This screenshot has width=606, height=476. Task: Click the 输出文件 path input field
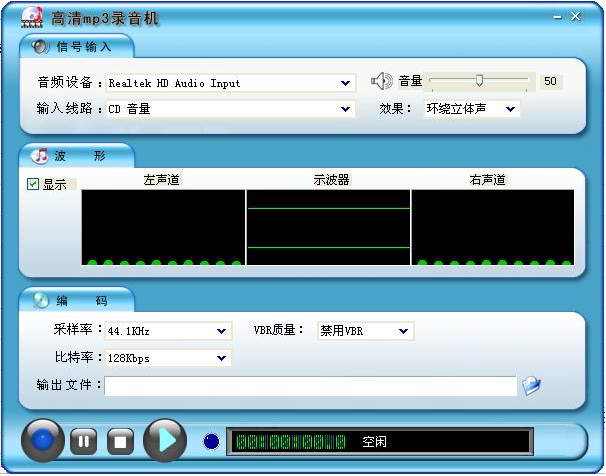click(x=310, y=386)
